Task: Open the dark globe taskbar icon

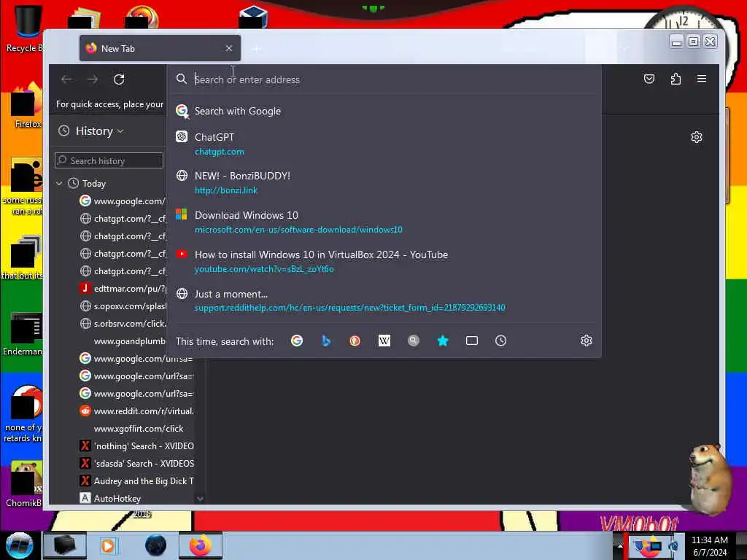Action: (x=155, y=545)
